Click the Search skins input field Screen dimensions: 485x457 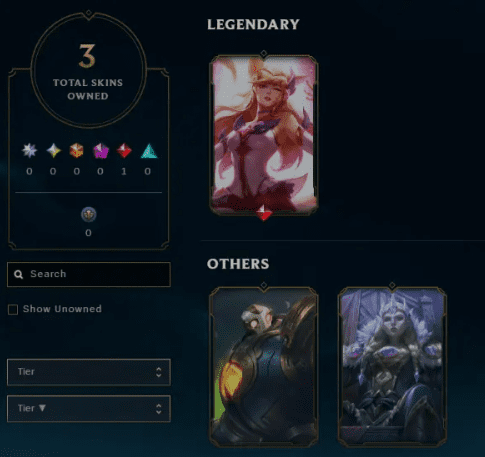(89, 274)
